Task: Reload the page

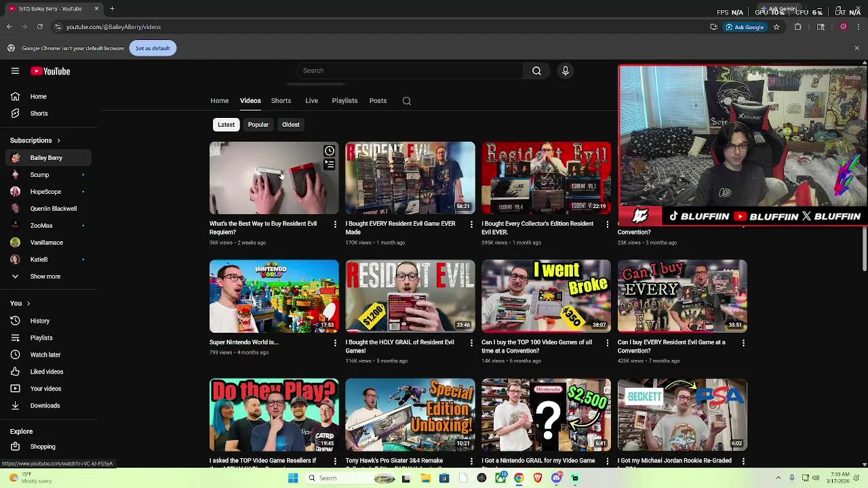Action: 40,27
